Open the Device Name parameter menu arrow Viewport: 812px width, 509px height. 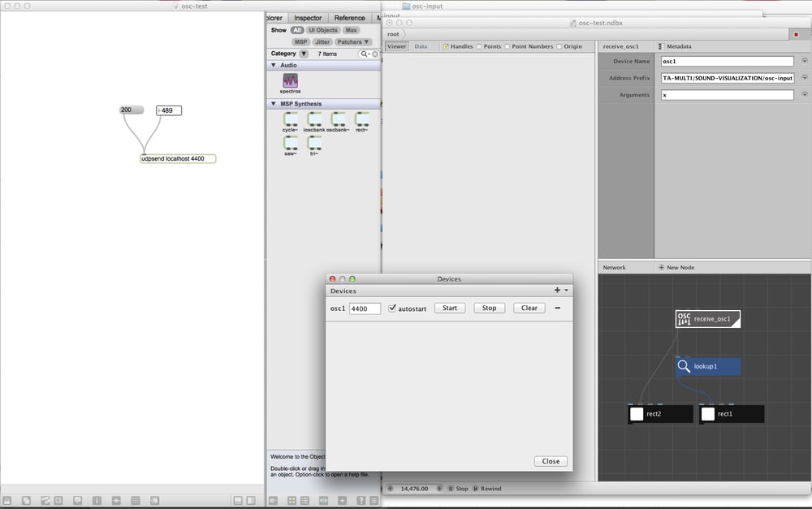point(804,61)
